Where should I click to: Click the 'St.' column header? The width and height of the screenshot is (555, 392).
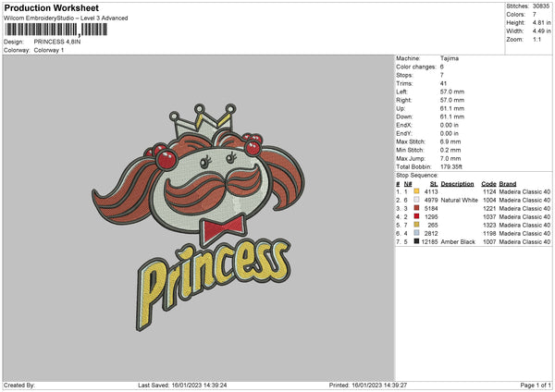click(434, 184)
